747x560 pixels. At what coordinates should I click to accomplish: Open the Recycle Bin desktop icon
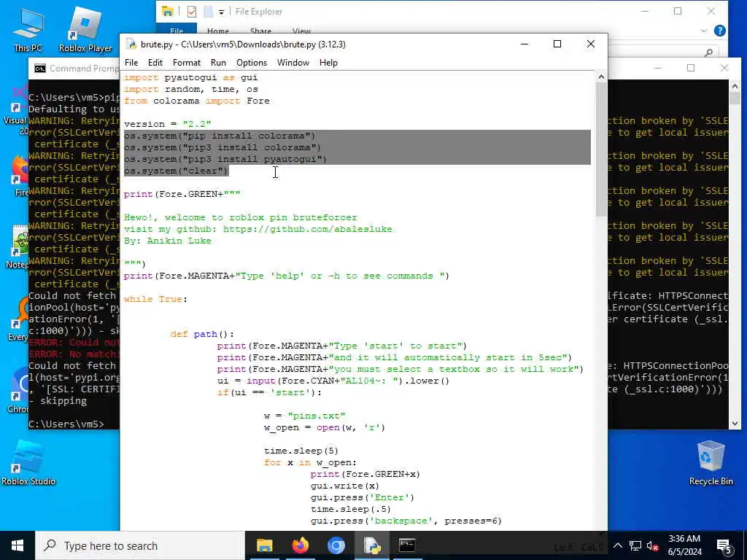(x=711, y=463)
